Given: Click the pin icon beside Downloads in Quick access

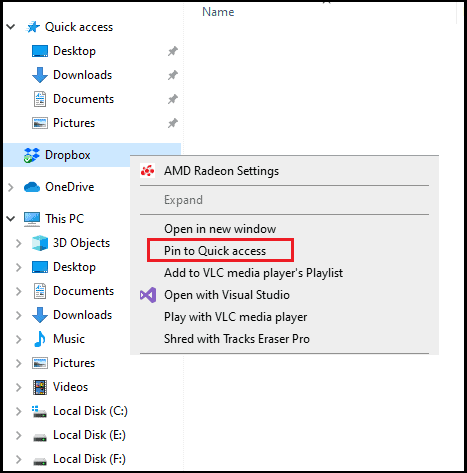Looking at the screenshot, I should coord(172,75).
